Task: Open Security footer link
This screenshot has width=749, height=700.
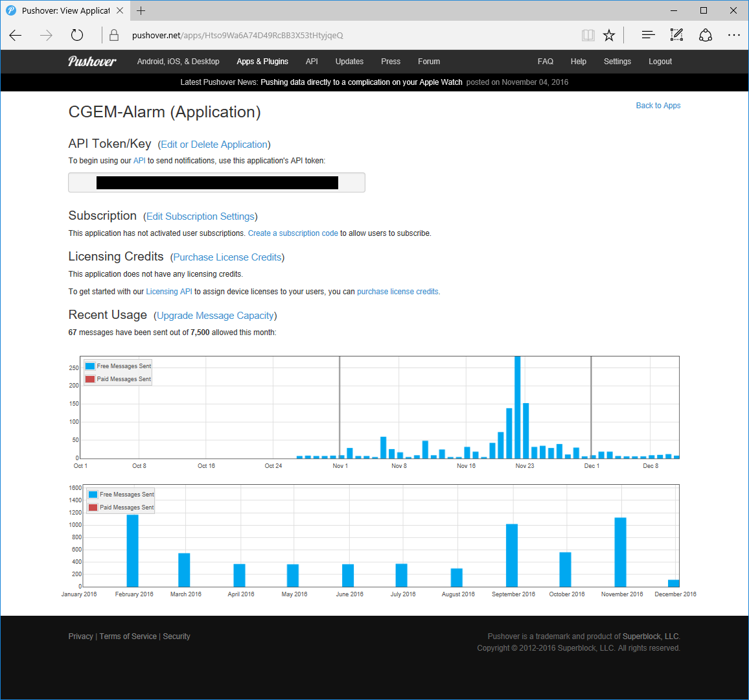Action: [x=176, y=636]
